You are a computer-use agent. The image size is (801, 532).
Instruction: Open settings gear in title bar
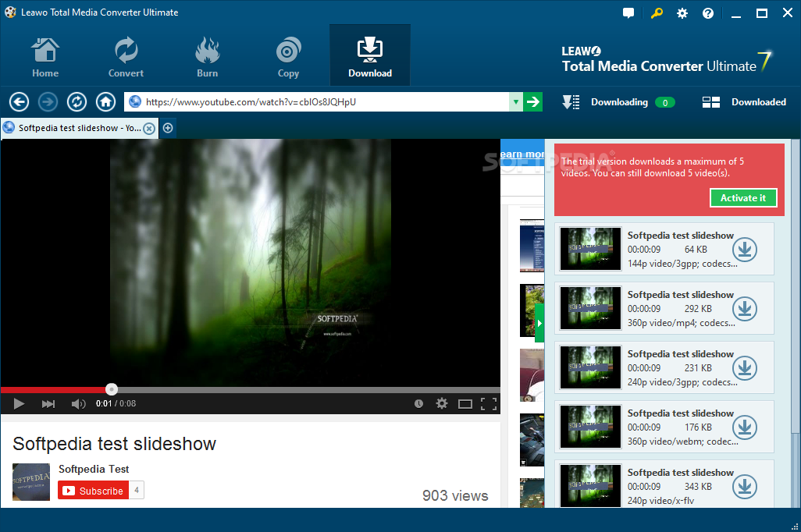coord(682,13)
